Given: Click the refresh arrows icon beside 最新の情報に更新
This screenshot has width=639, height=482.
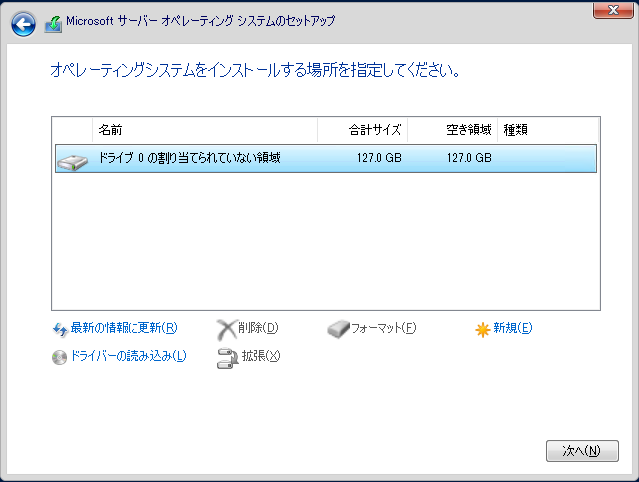Looking at the screenshot, I should coord(60,329).
